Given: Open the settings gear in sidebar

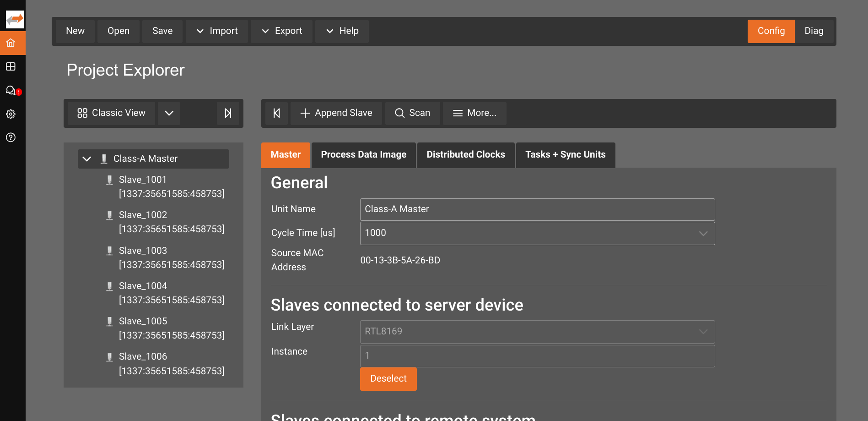Looking at the screenshot, I should tap(11, 114).
